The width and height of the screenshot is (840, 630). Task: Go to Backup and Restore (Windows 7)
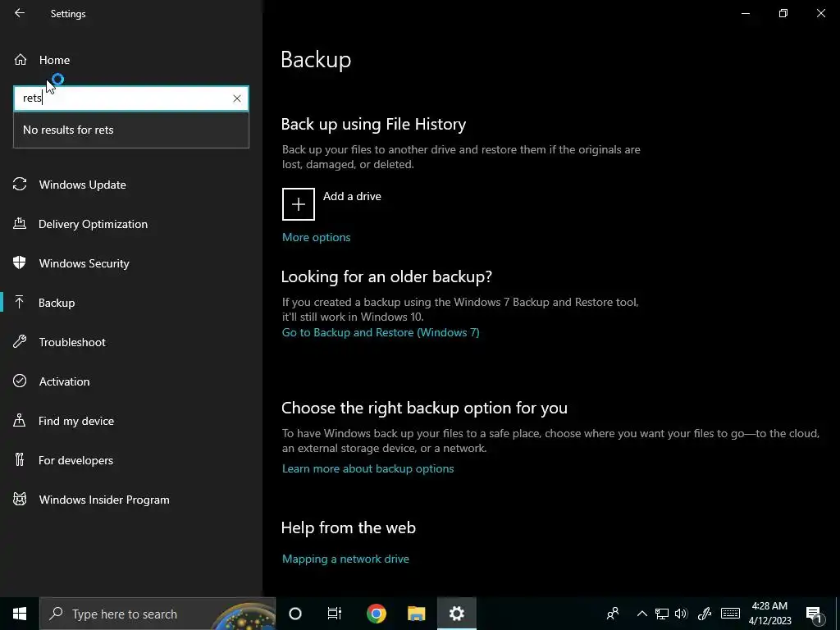pyautogui.click(x=381, y=333)
